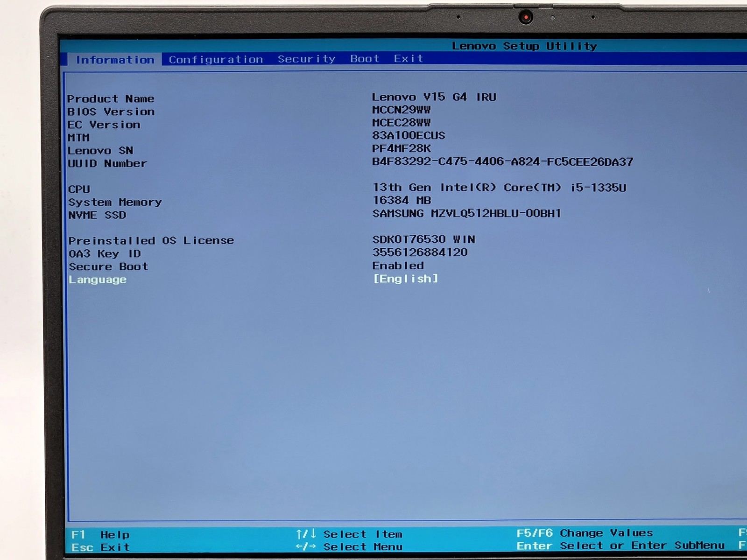Click Enter Select or Enter SubMenu hint
The image size is (747, 560).
pos(620,546)
